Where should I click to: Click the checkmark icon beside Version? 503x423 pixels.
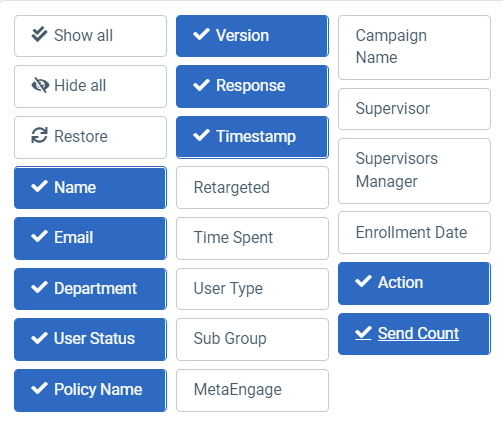201,35
